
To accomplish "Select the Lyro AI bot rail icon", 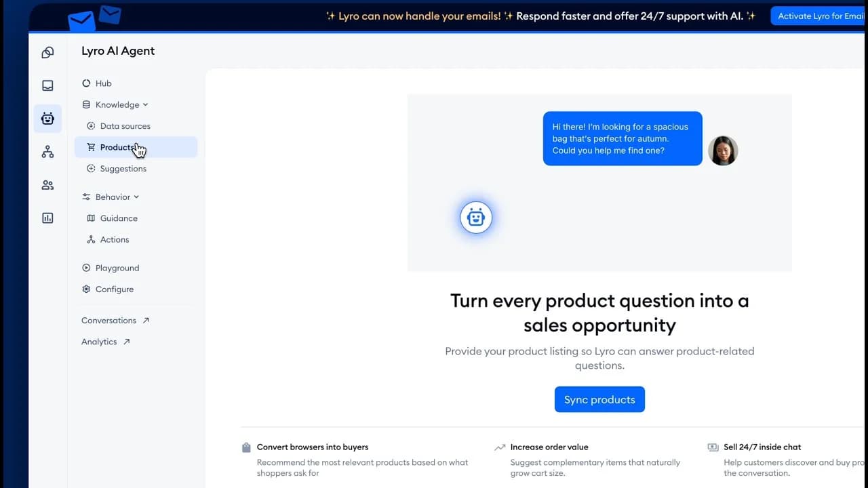I will tap(47, 119).
